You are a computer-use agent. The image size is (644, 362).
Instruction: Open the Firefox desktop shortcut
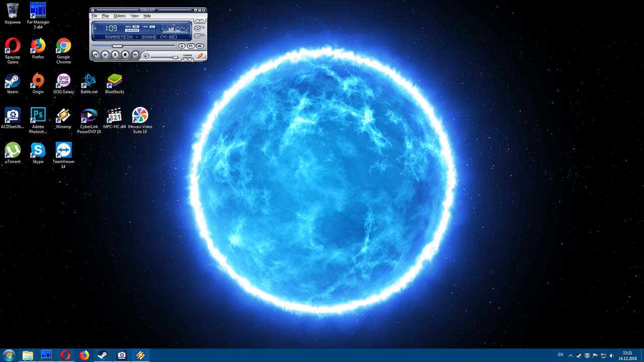tap(38, 48)
